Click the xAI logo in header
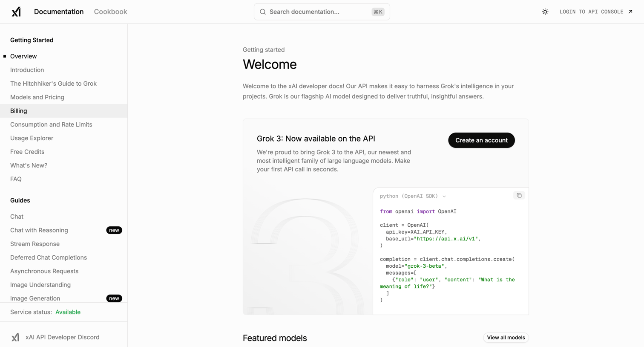The height and width of the screenshot is (347, 644). (x=16, y=12)
